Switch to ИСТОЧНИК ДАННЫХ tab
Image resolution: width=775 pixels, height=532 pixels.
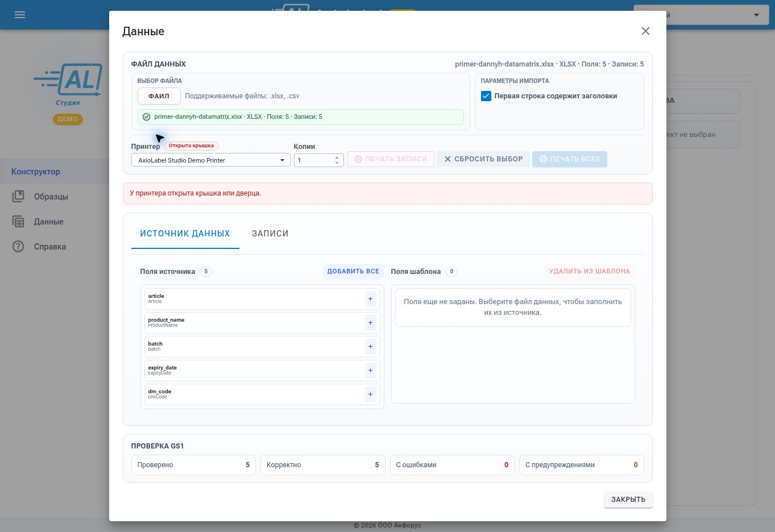pos(185,234)
